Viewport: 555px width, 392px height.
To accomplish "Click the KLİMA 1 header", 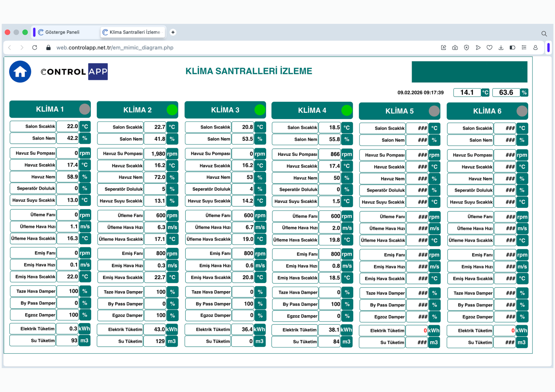I will click(x=50, y=109).
